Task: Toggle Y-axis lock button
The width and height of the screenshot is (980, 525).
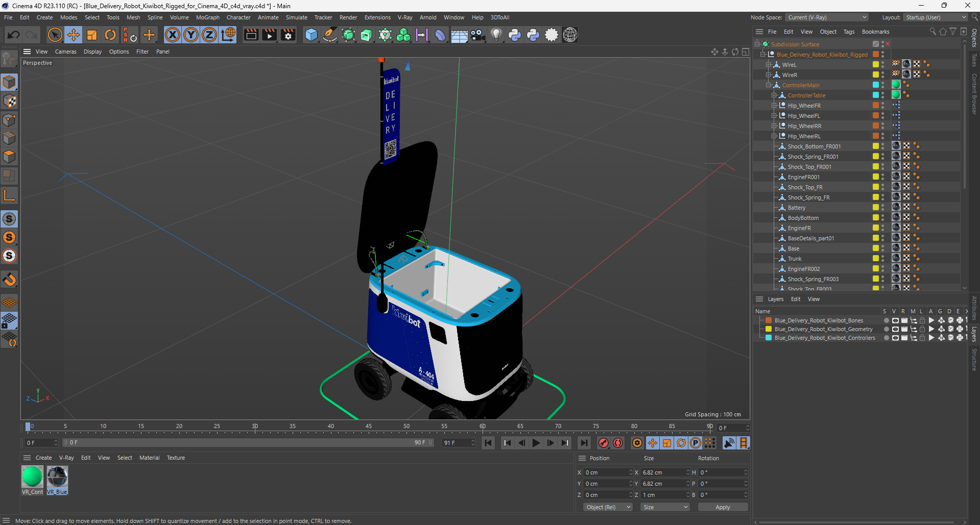Action: [x=191, y=35]
